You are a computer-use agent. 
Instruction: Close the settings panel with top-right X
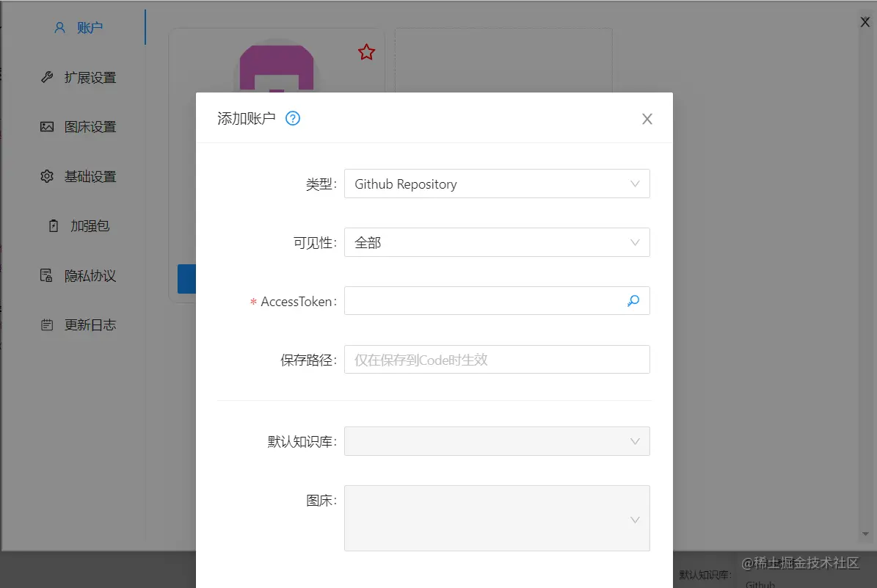coord(865,22)
